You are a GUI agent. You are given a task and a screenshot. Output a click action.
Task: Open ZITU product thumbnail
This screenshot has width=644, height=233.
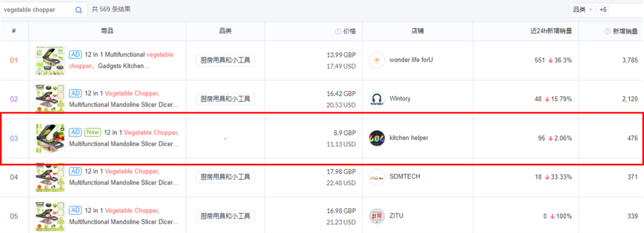point(49,216)
